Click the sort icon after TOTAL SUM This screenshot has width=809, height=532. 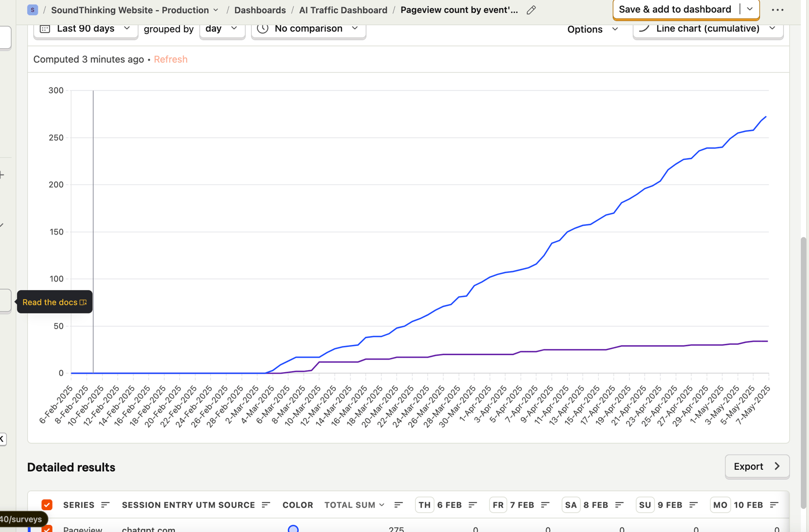(x=398, y=505)
